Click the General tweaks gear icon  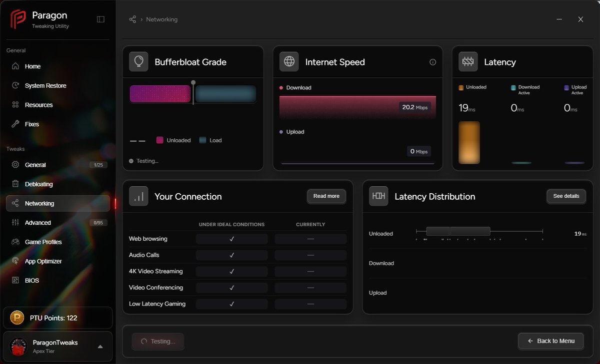pyautogui.click(x=15, y=165)
